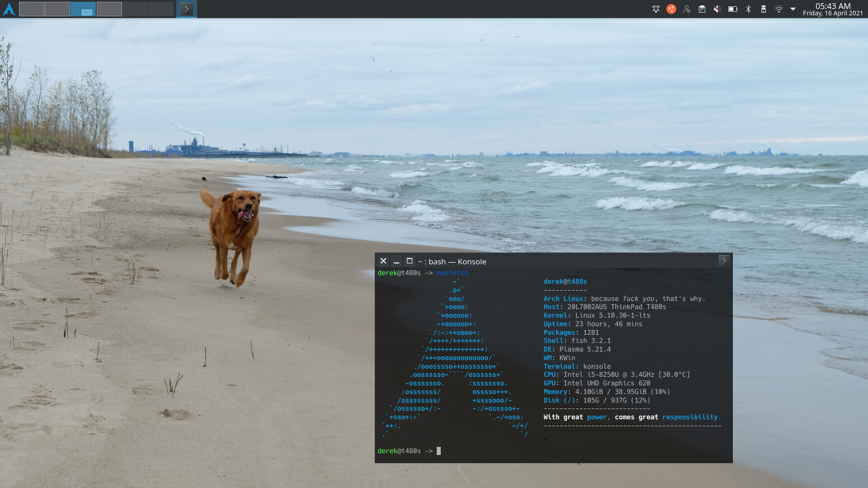Click the Uptime line '23 hours, 46 mins'
Screen dimensions: 868x488
[609, 324]
